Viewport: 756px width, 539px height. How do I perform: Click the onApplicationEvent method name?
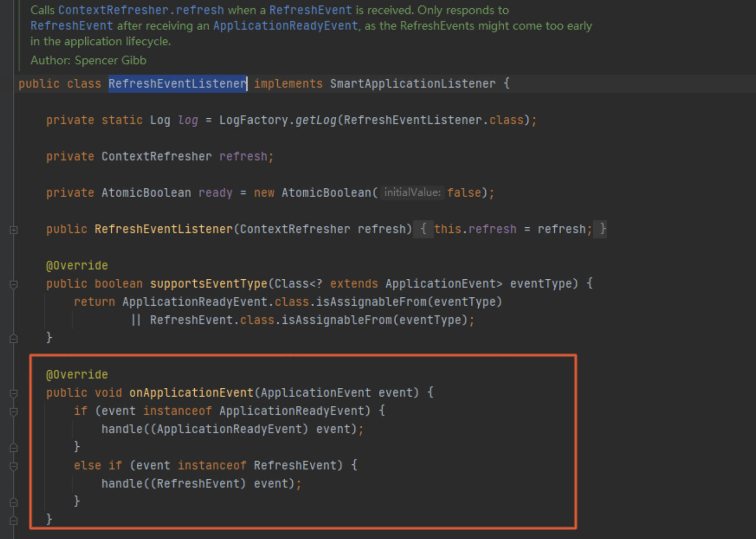click(x=191, y=393)
